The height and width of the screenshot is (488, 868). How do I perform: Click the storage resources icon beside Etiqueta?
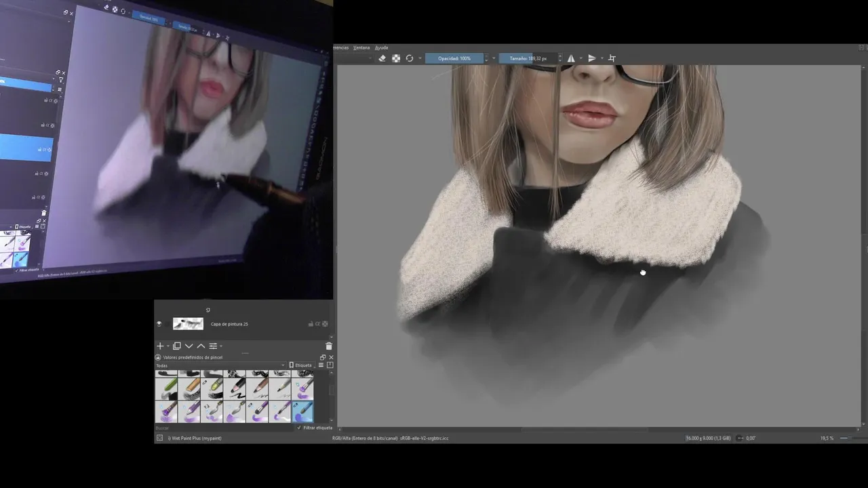point(330,365)
